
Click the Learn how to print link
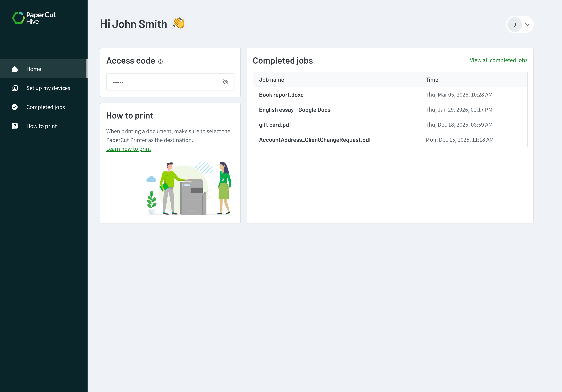coord(129,149)
